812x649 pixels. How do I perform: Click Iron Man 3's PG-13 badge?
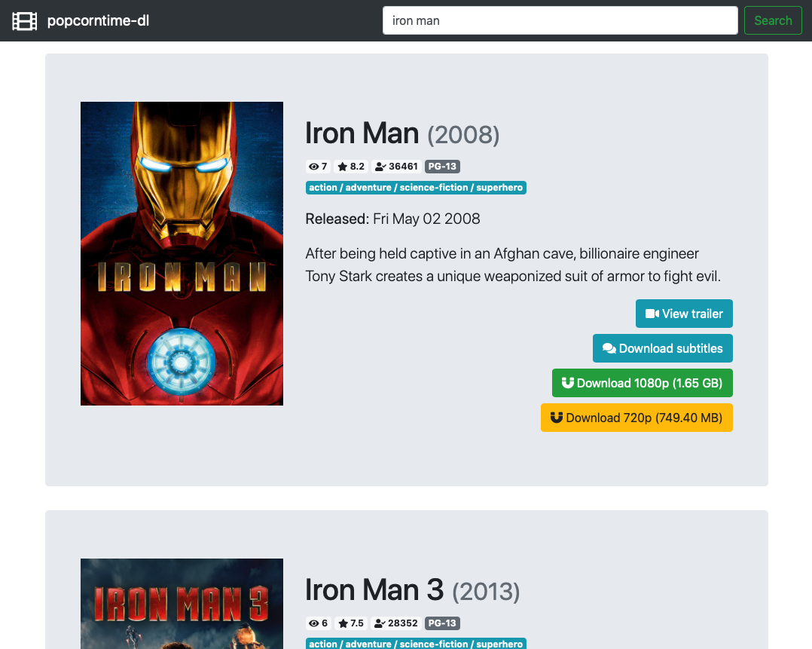pyautogui.click(x=442, y=623)
